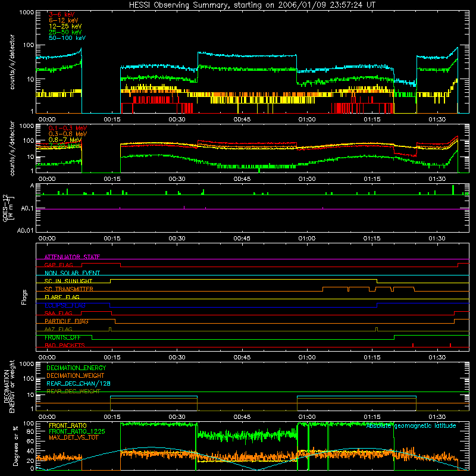
Task: Select the REAR_DEC_CHAN/128 legend label
Action: click(x=79, y=384)
